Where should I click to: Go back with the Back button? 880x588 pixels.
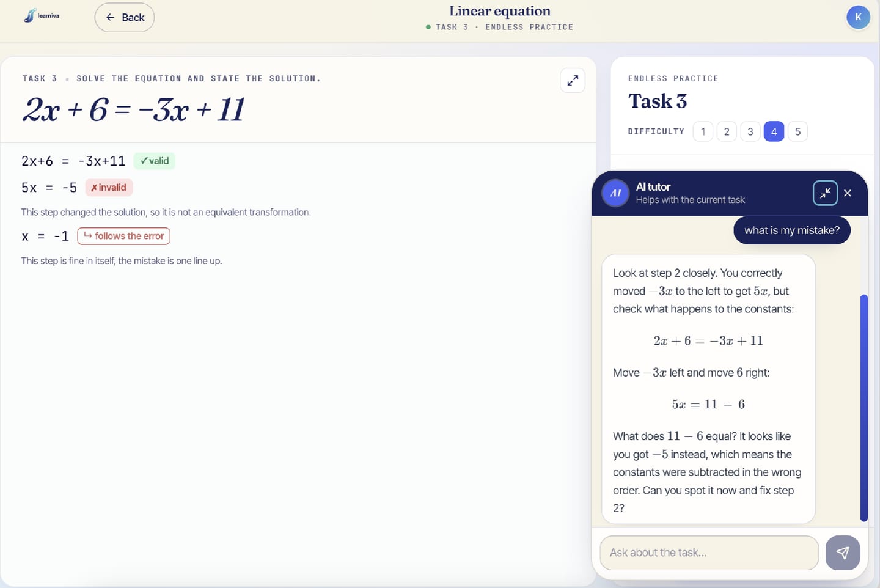[x=125, y=17]
